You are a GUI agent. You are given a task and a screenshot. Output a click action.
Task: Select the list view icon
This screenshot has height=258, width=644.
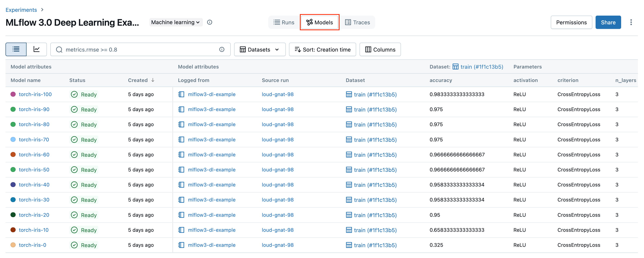click(x=16, y=49)
